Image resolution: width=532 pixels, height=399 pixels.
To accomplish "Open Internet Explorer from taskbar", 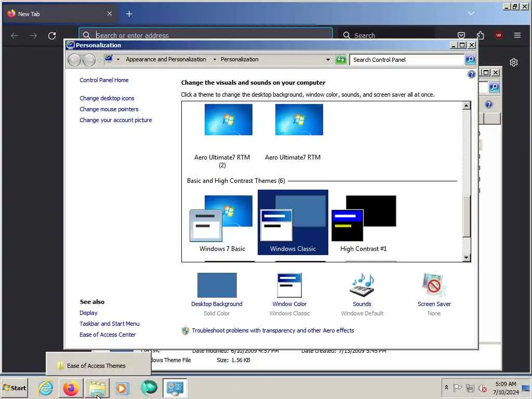I will coord(46,388).
